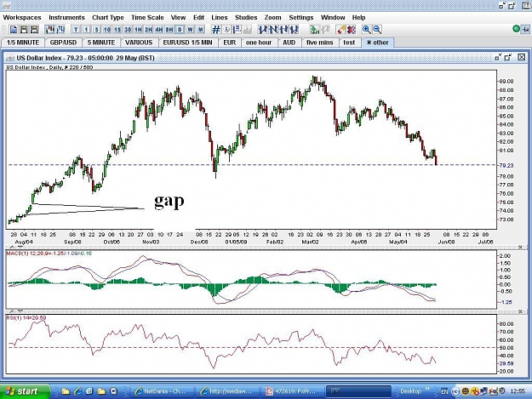Open the NetDania taskbar window button
The width and height of the screenshot is (532, 399).
point(162,391)
